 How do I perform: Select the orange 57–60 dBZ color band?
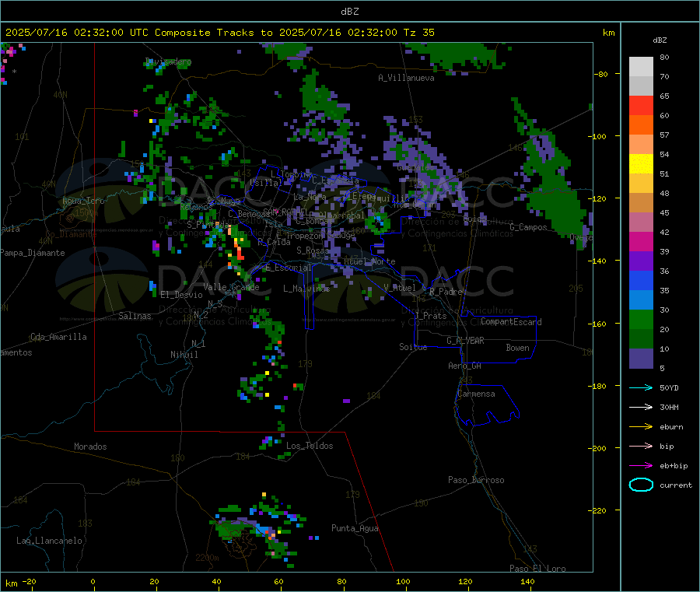click(641, 125)
